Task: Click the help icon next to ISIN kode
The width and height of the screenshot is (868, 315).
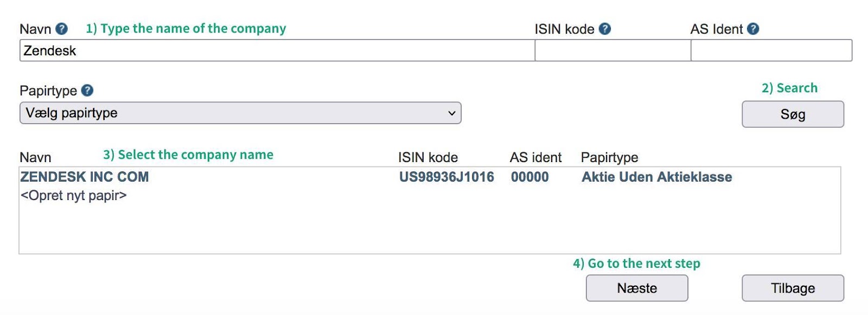Action: tap(605, 29)
